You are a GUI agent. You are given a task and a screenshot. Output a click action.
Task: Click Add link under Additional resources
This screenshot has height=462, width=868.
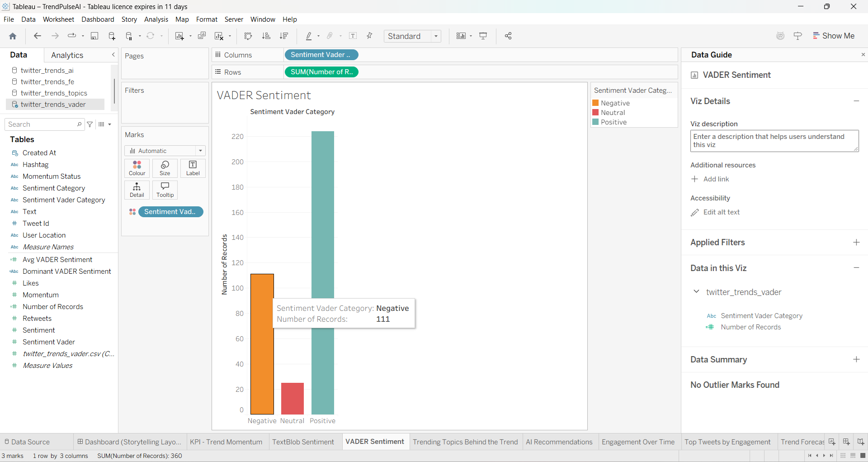710,179
